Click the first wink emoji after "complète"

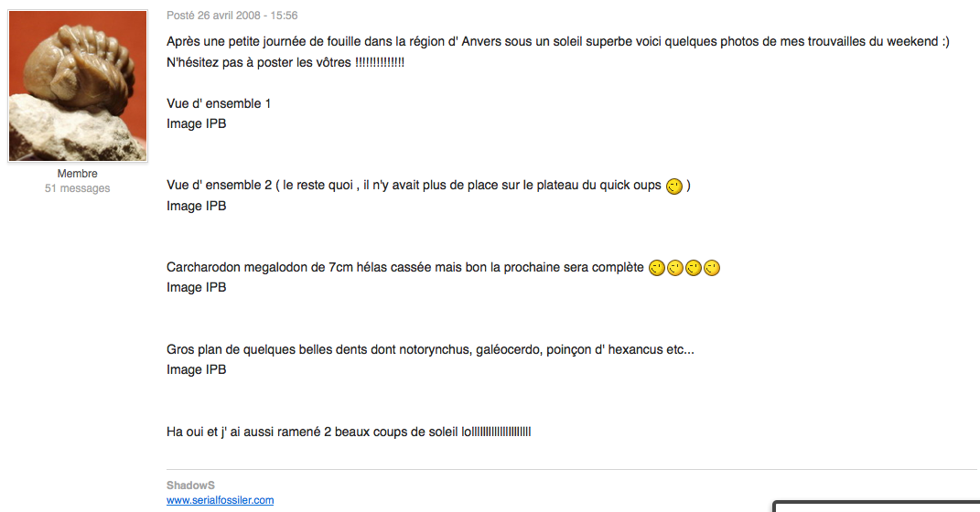pos(656,268)
